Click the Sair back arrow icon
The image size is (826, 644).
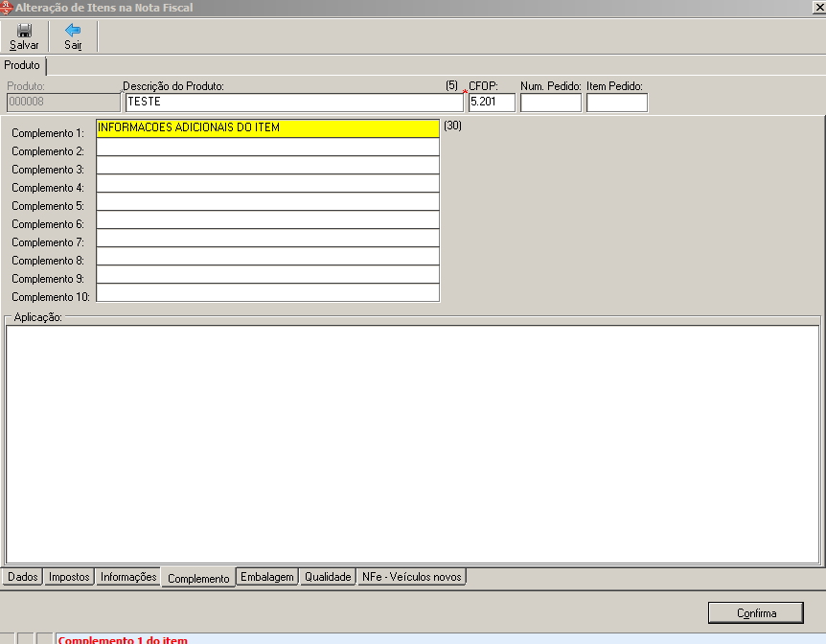tap(73, 31)
